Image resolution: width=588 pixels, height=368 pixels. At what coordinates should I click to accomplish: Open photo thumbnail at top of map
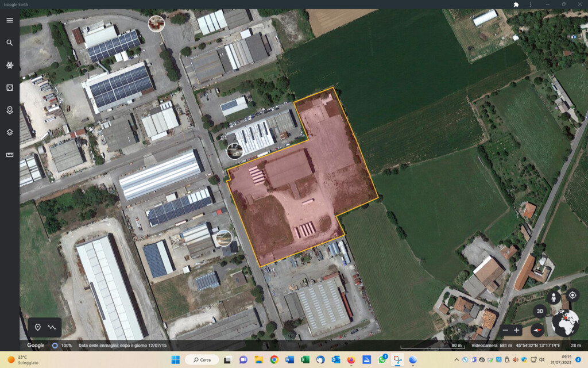click(156, 24)
